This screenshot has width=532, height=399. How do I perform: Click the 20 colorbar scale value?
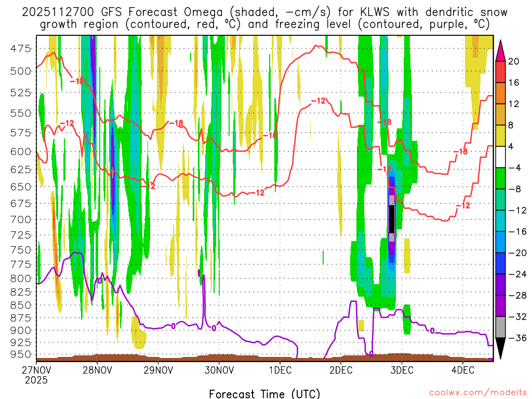click(x=514, y=61)
